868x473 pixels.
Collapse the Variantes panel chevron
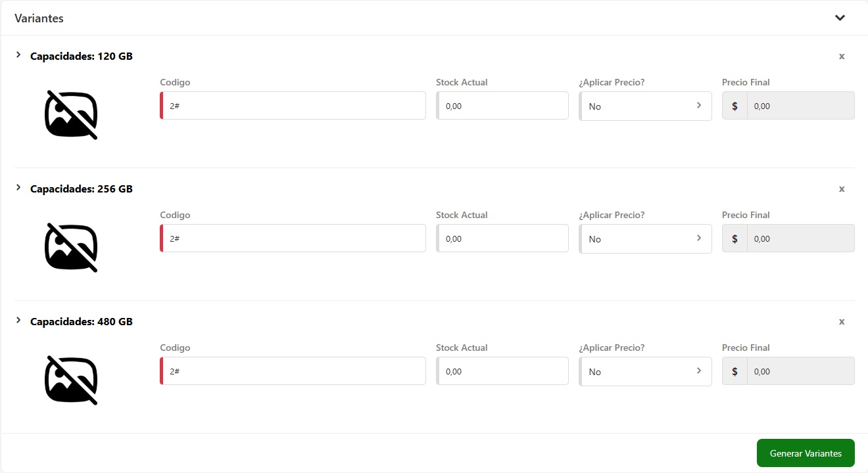[840, 18]
